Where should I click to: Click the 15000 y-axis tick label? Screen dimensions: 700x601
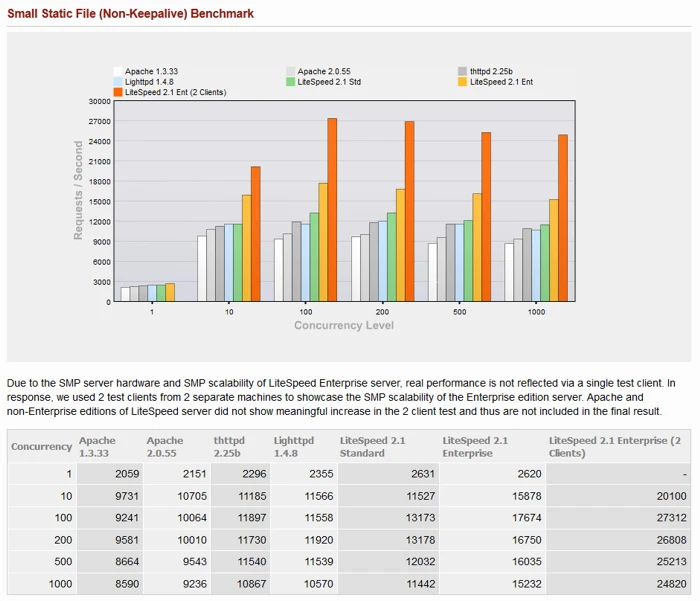pyautogui.click(x=99, y=202)
